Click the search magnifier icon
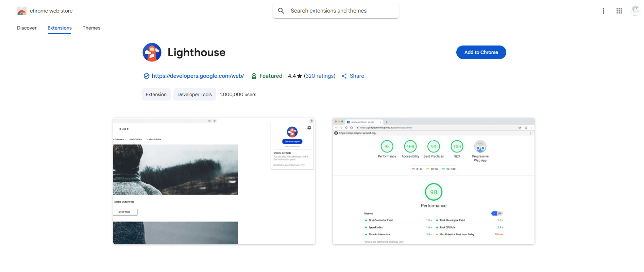Screen dimensions: 644x272 [281, 11]
